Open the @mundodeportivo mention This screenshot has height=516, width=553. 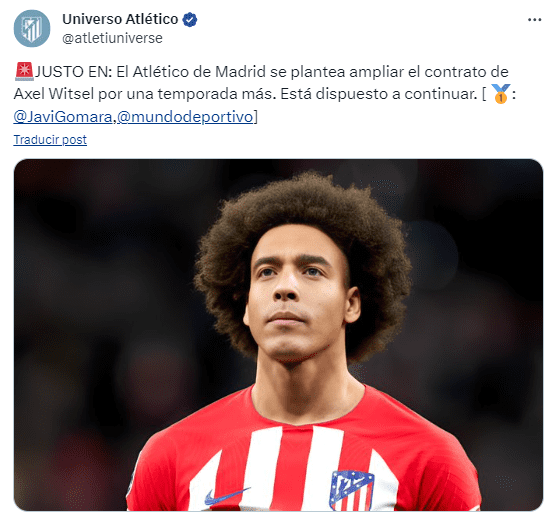pyautogui.click(x=185, y=117)
